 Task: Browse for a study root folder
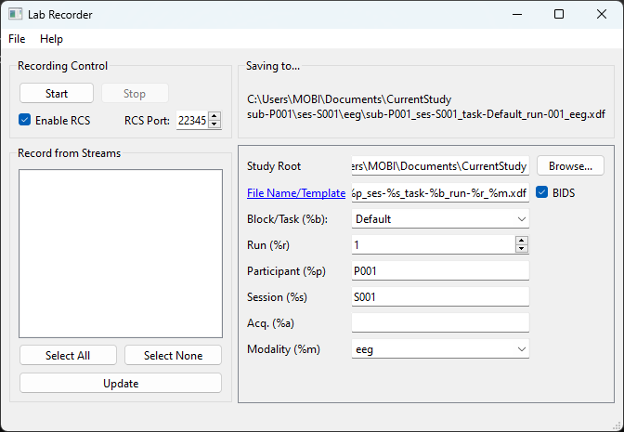[x=570, y=166]
